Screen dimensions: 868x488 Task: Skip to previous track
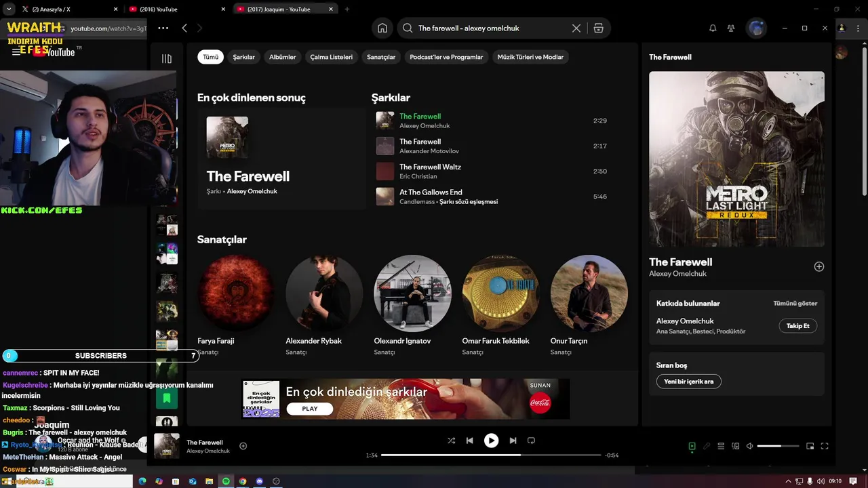[469, 441]
